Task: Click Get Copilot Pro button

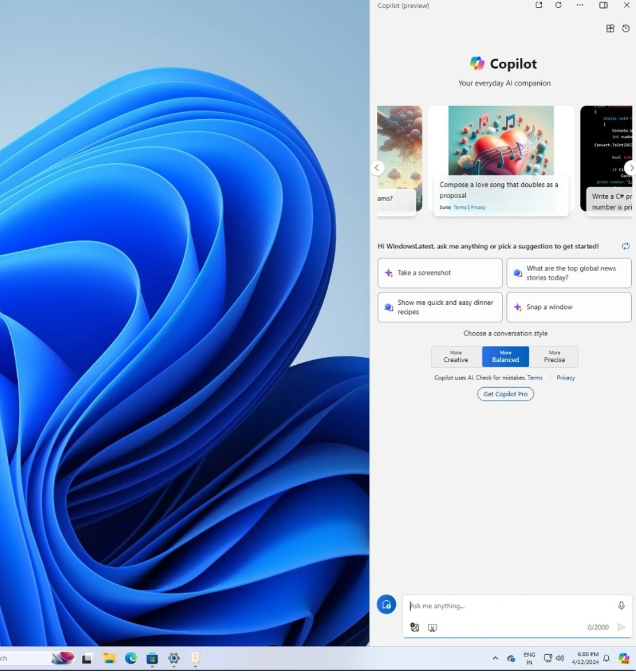Action: (506, 394)
